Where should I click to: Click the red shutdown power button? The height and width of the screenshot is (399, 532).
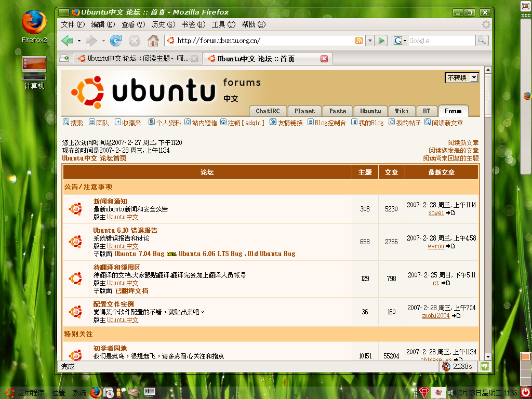pos(525,393)
